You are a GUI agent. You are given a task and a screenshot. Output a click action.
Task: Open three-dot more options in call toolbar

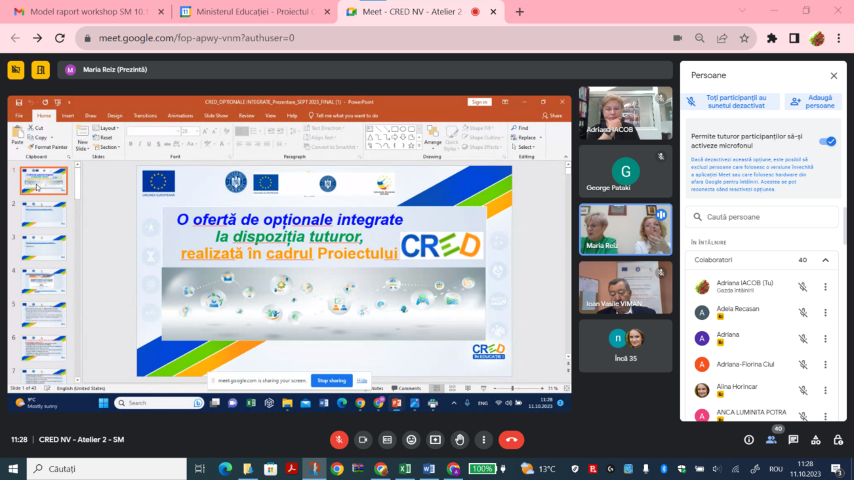[483, 439]
